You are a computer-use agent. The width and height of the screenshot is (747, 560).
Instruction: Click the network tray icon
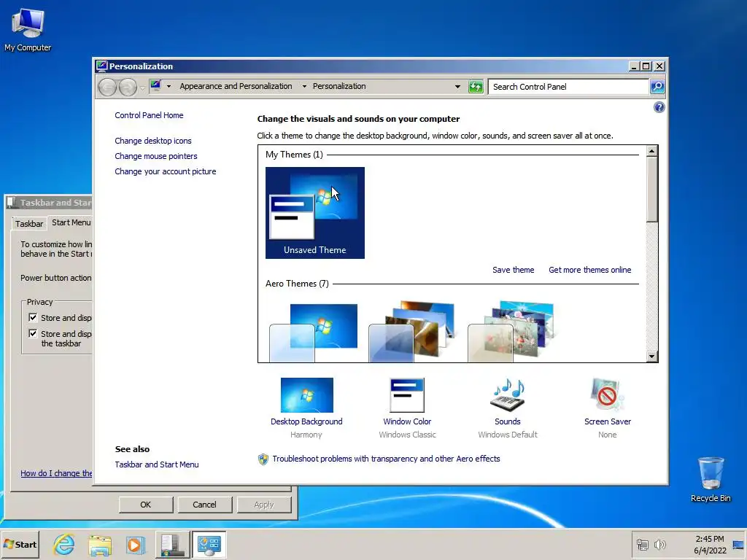(x=642, y=544)
